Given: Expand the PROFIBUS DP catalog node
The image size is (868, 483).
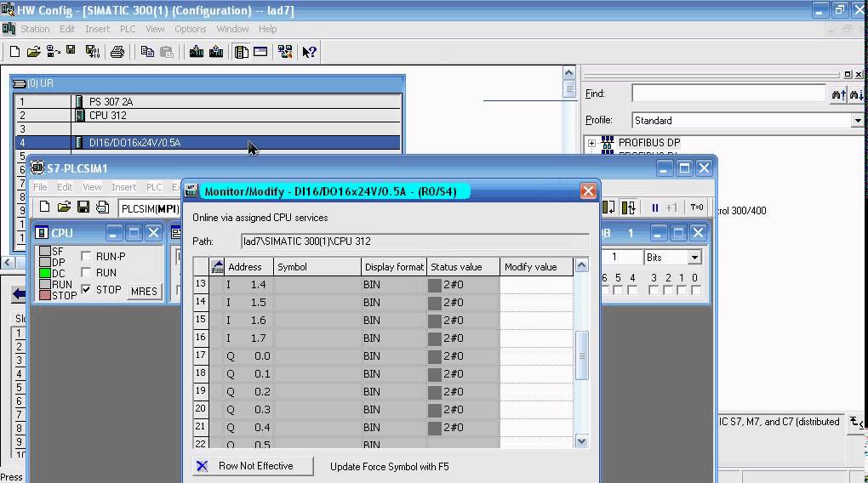Looking at the screenshot, I should click(591, 143).
